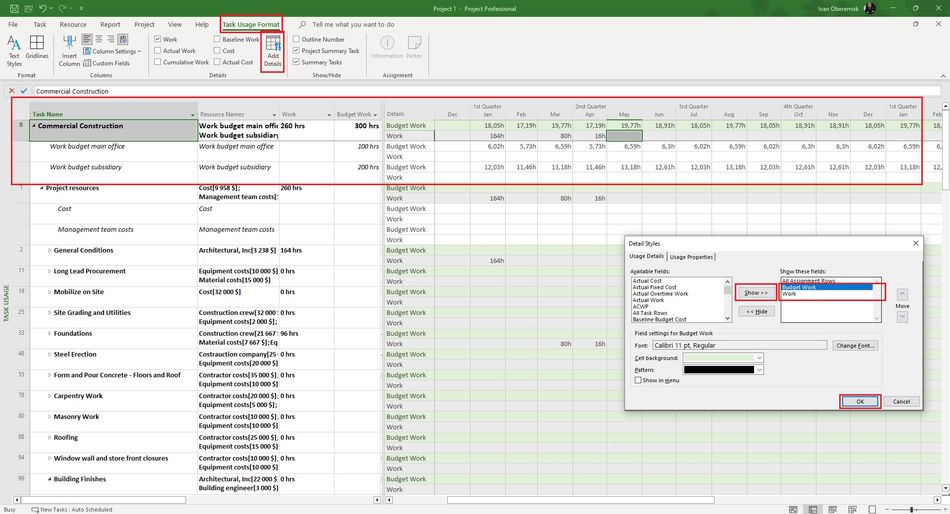Open the Column Settings dropdown

click(112, 51)
